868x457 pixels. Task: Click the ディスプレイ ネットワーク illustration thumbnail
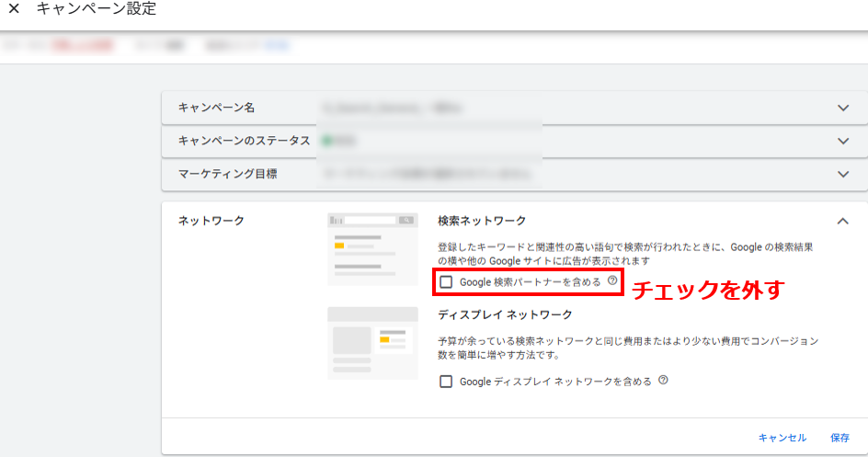(x=372, y=343)
